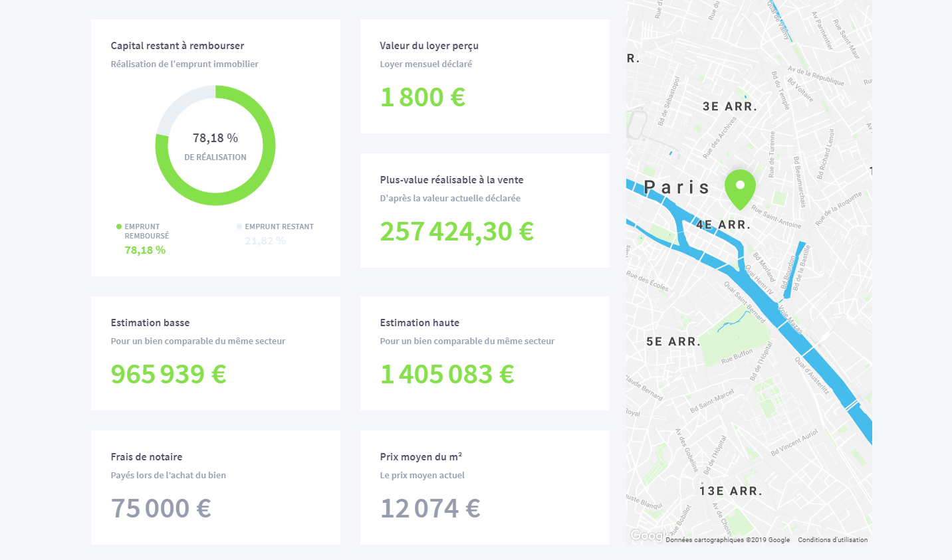Click the 5E ARR. district label on map
This screenshot has width=952, height=560.
[673, 341]
